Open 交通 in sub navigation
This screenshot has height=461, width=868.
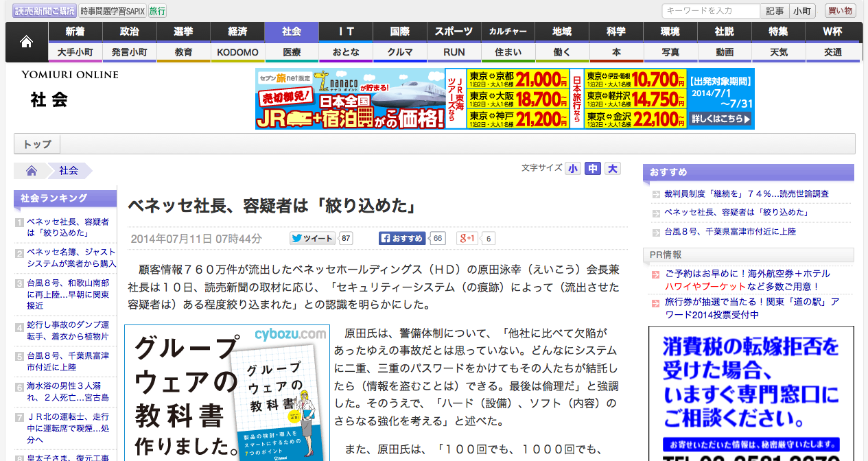[833, 52]
